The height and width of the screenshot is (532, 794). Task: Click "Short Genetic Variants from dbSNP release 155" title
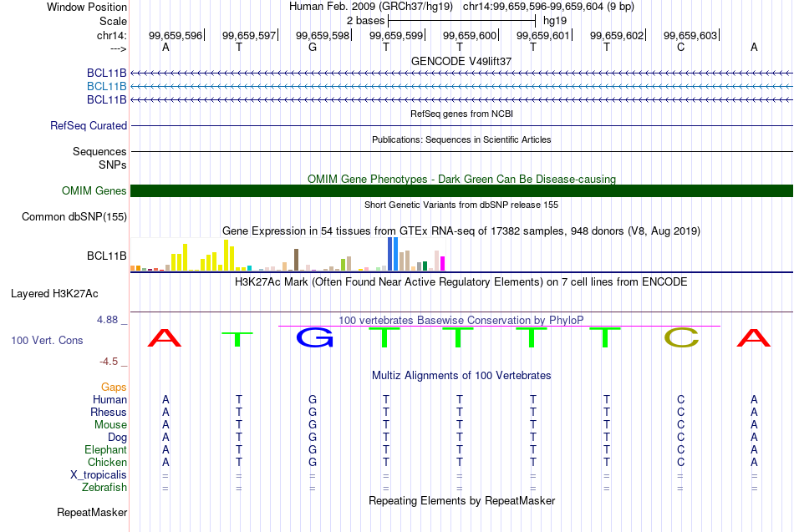[x=461, y=205]
